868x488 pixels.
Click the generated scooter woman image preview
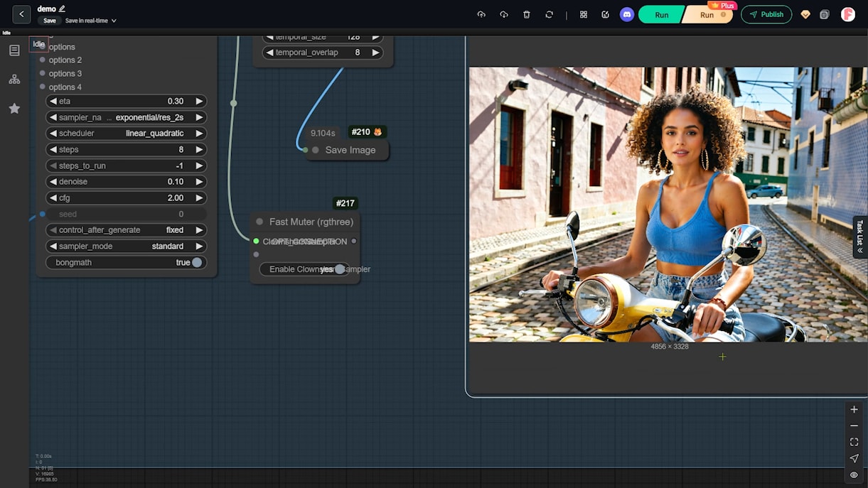pos(667,205)
